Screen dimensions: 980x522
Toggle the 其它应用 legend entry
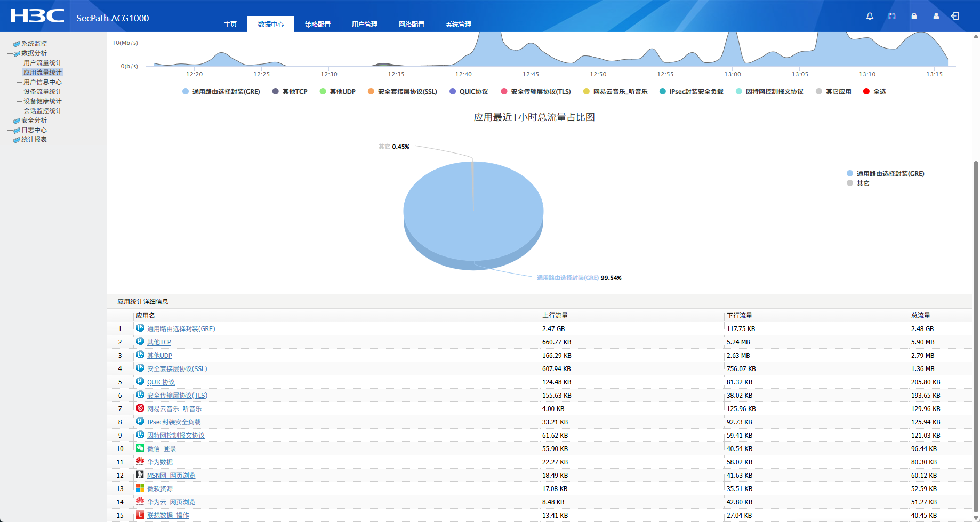(x=833, y=92)
